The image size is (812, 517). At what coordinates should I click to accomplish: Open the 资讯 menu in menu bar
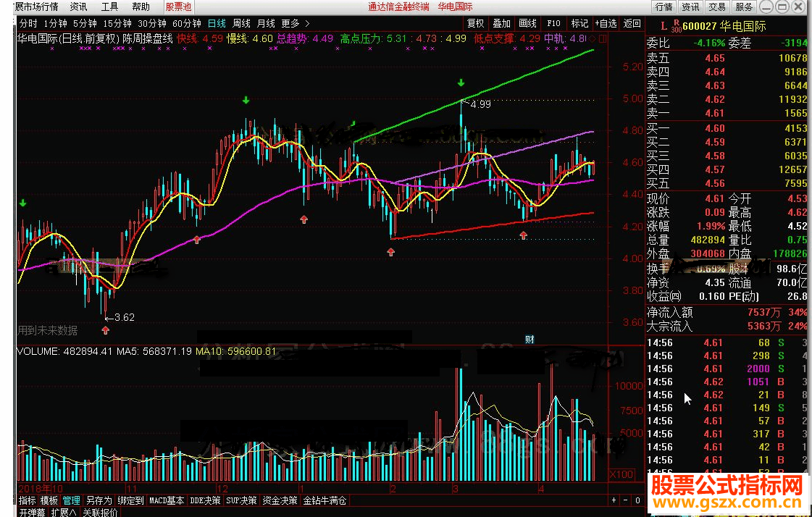(79, 7)
